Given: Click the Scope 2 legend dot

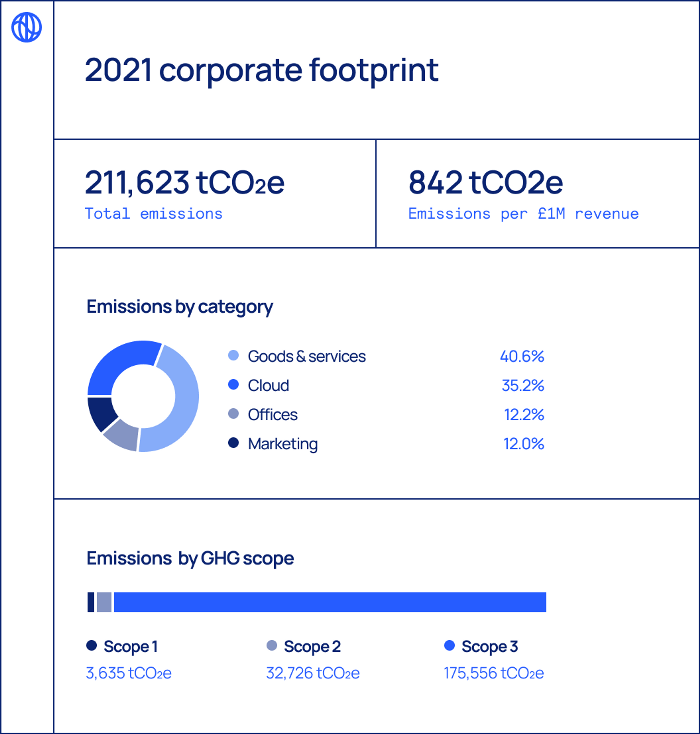Looking at the screenshot, I should tap(272, 645).
